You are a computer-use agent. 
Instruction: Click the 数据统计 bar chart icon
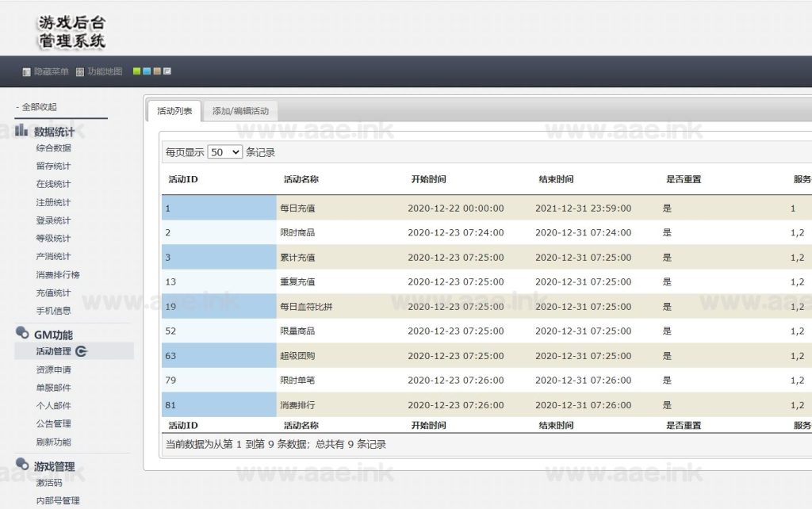tap(22, 130)
